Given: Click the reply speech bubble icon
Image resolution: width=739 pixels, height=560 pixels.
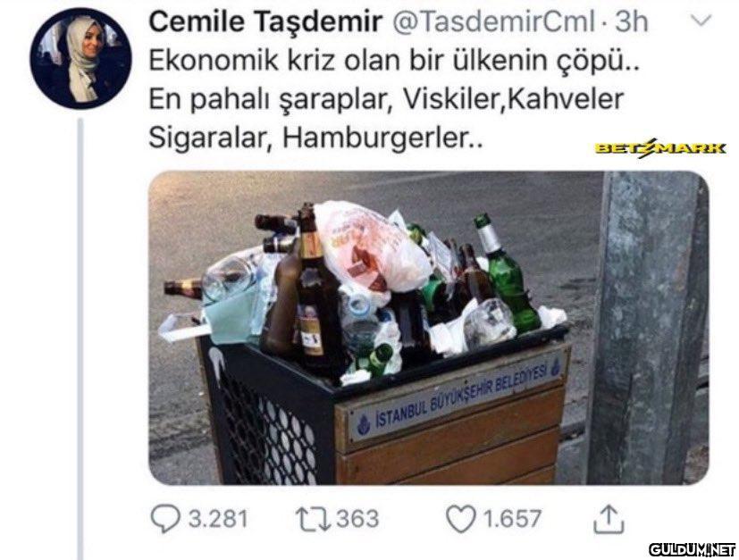Looking at the screenshot, I should (x=165, y=519).
